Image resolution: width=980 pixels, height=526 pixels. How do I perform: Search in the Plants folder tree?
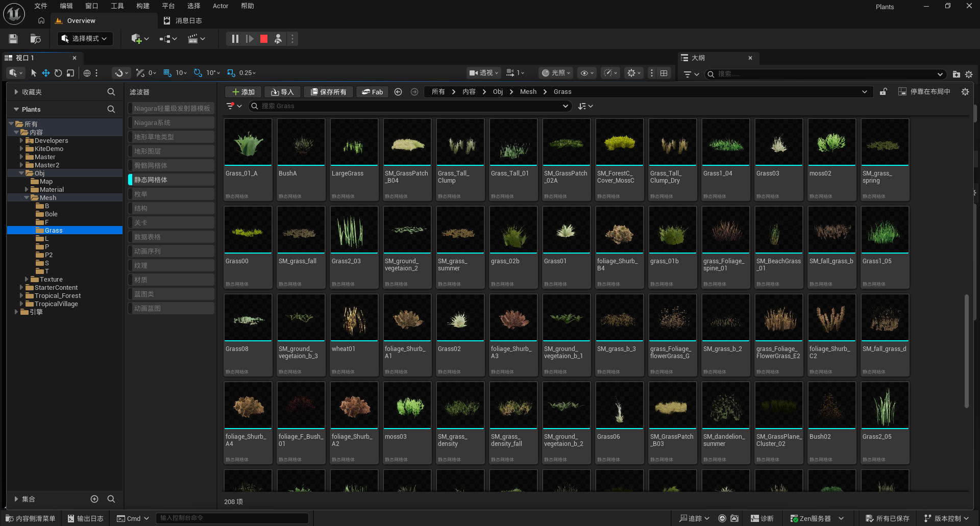tap(111, 109)
